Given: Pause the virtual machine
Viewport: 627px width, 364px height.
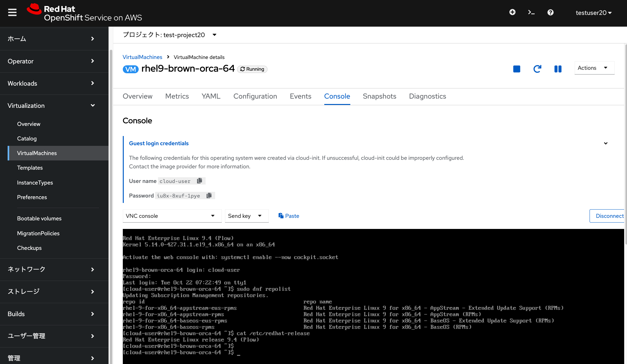Looking at the screenshot, I should point(558,69).
